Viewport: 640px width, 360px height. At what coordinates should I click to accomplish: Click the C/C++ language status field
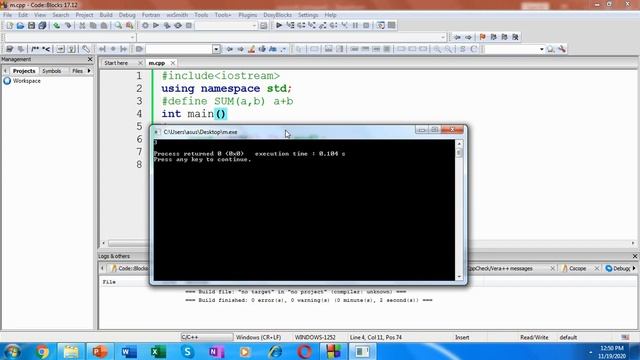coord(206,337)
